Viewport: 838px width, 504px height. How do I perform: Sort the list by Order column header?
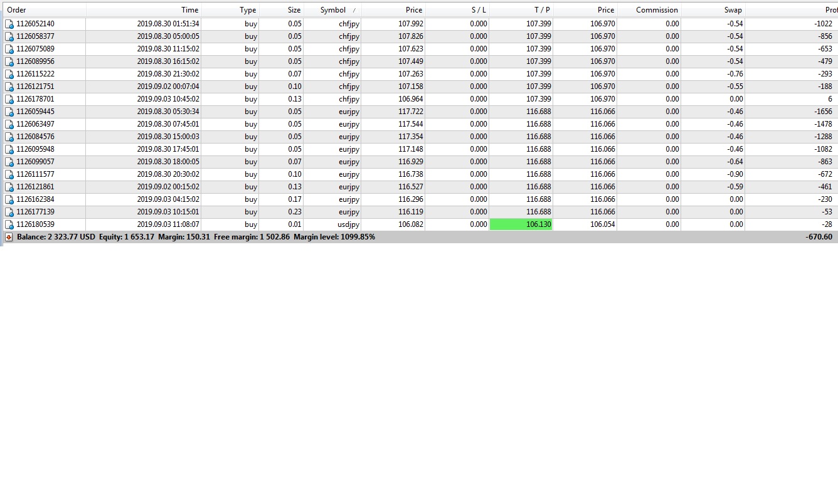coord(43,10)
